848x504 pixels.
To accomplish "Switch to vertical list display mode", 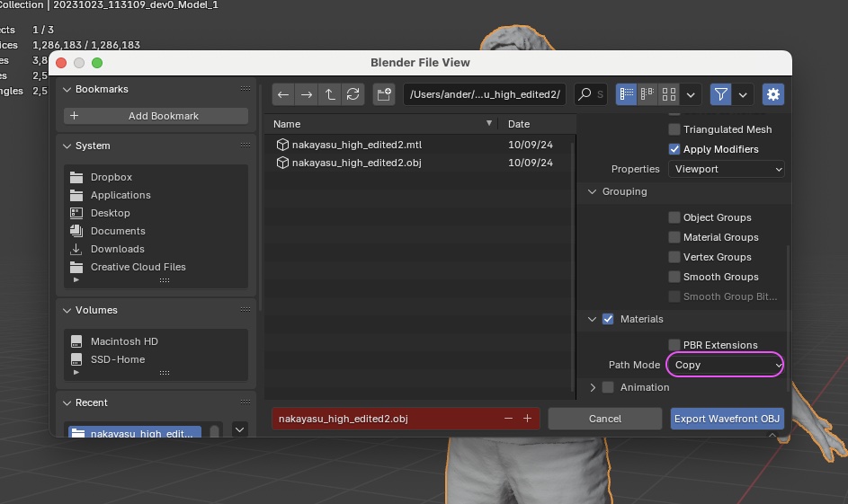I will pyautogui.click(x=626, y=94).
